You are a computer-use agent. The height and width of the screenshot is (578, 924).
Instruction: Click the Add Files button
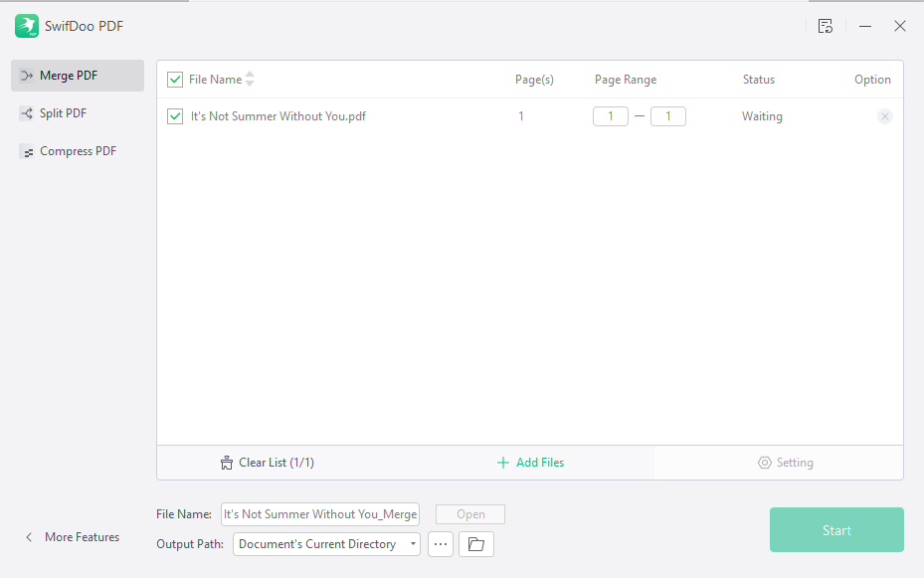pyautogui.click(x=530, y=463)
